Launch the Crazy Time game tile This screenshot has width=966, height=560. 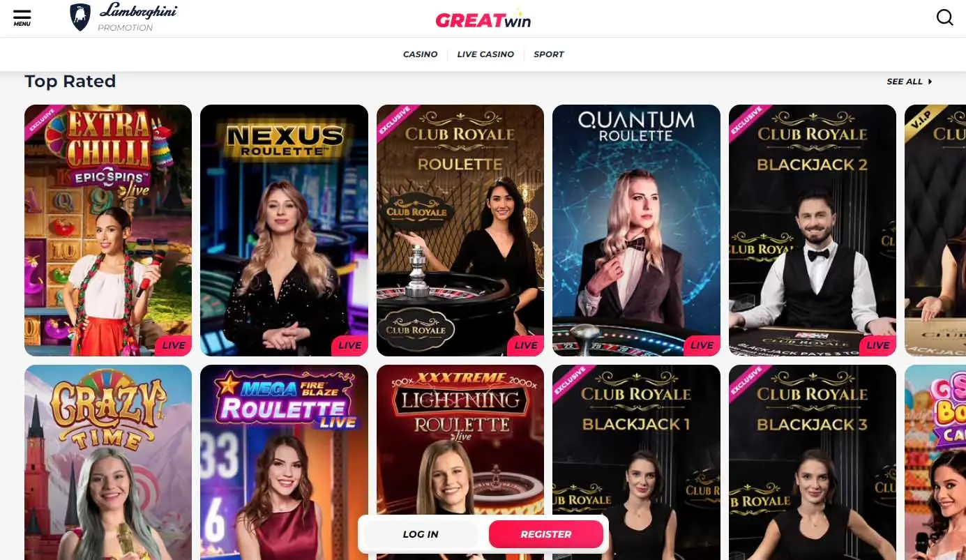pos(108,462)
